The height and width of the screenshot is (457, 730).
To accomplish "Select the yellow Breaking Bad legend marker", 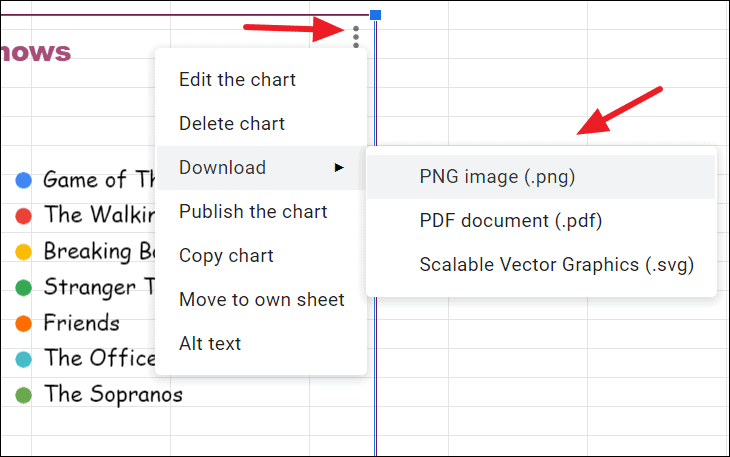I will pos(24,252).
